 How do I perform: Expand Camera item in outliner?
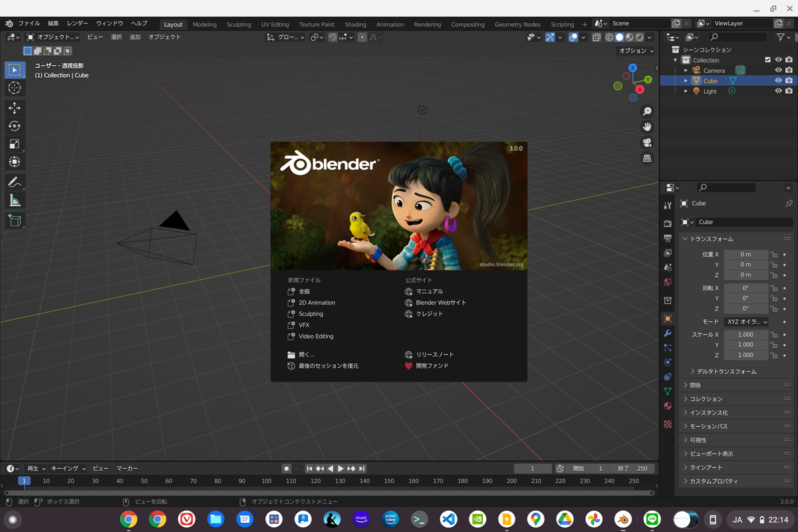pyautogui.click(x=686, y=70)
